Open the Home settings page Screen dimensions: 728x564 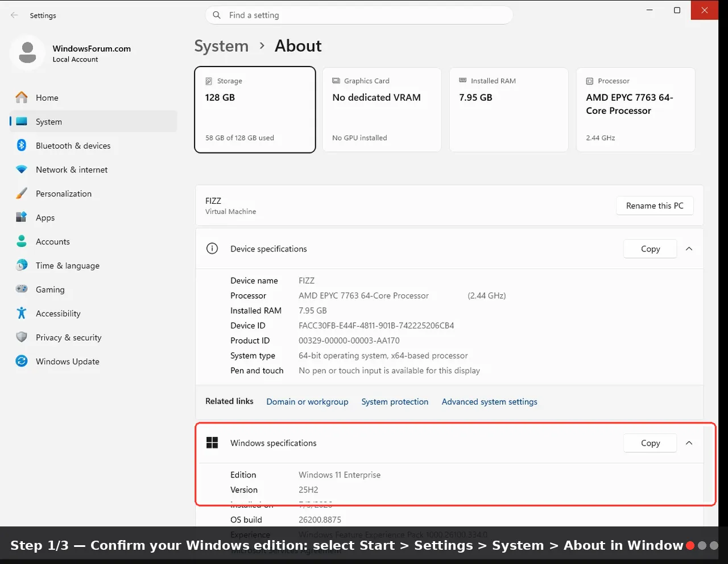[93, 98]
